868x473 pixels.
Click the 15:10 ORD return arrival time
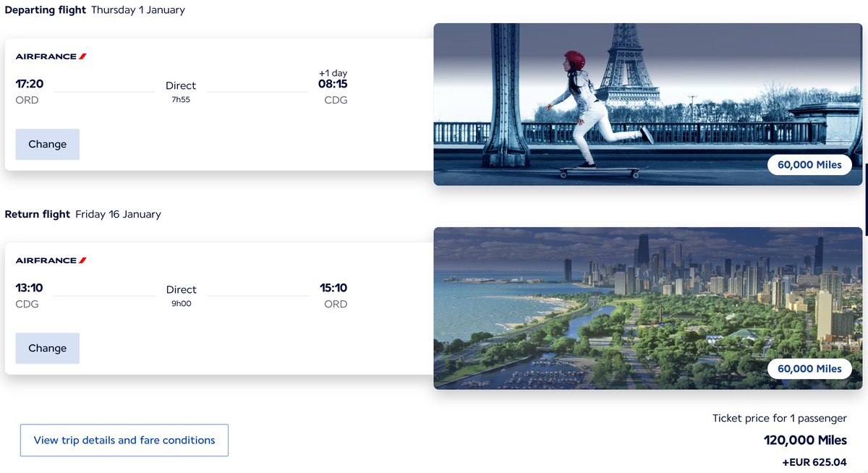[x=333, y=288]
